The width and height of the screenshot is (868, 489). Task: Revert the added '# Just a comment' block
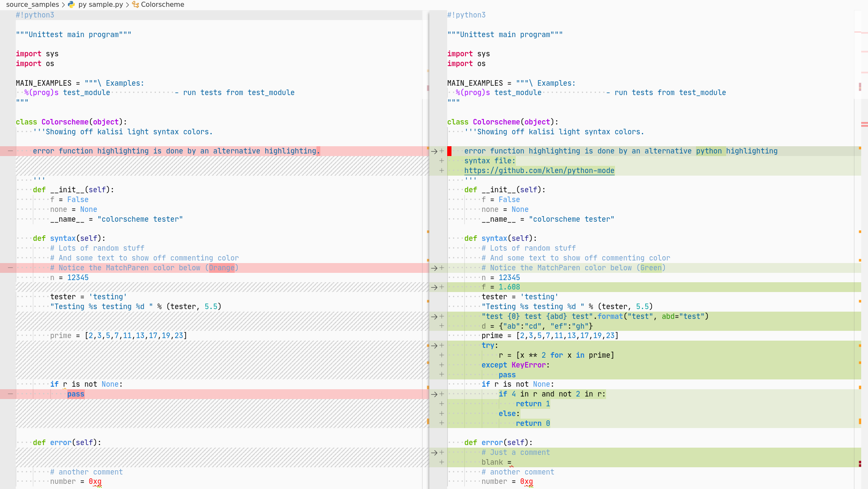[x=434, y=453]
